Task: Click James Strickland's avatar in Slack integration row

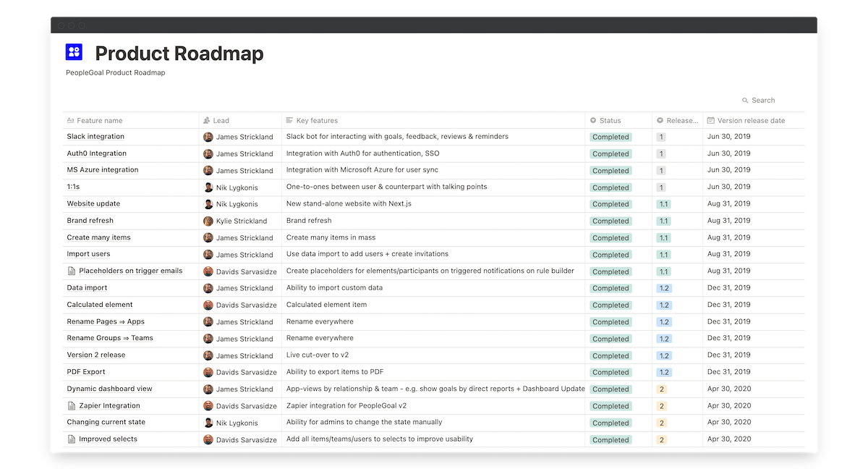Action: tap(208, 137)
